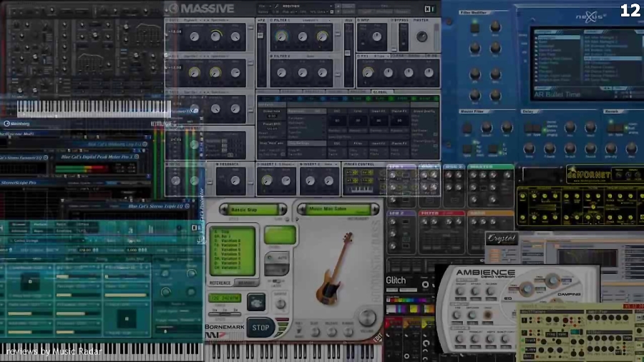Click the green pad in Broomstick Bass
The image size is (644, 362).
click(280, 235)
